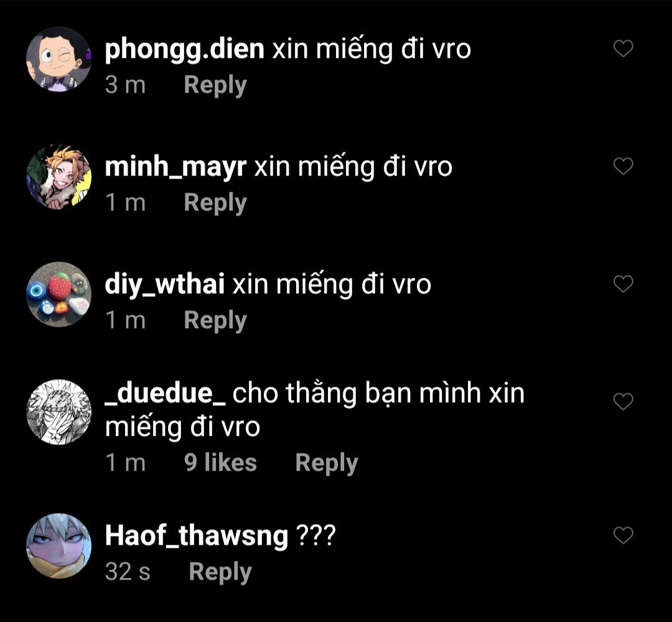Open minh_mayr's avatar
Viewport: 672px width, 622px height.
pos(58,177)
